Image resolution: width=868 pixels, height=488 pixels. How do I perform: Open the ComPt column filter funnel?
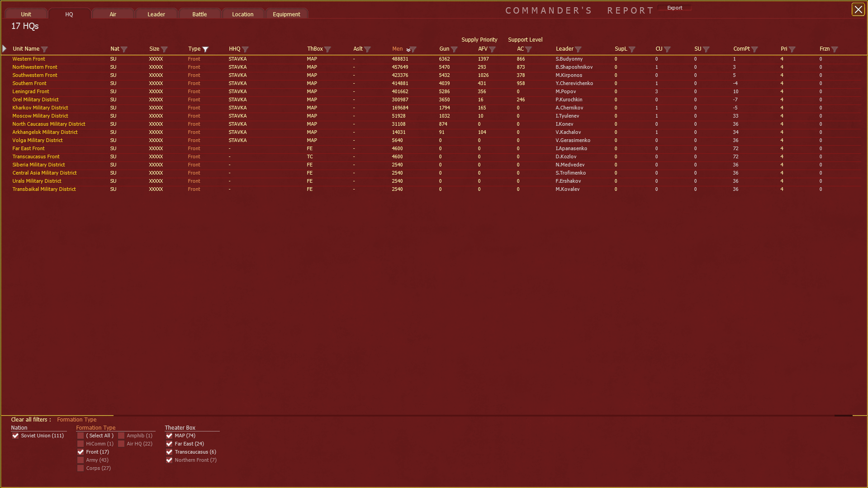point(755,49)
